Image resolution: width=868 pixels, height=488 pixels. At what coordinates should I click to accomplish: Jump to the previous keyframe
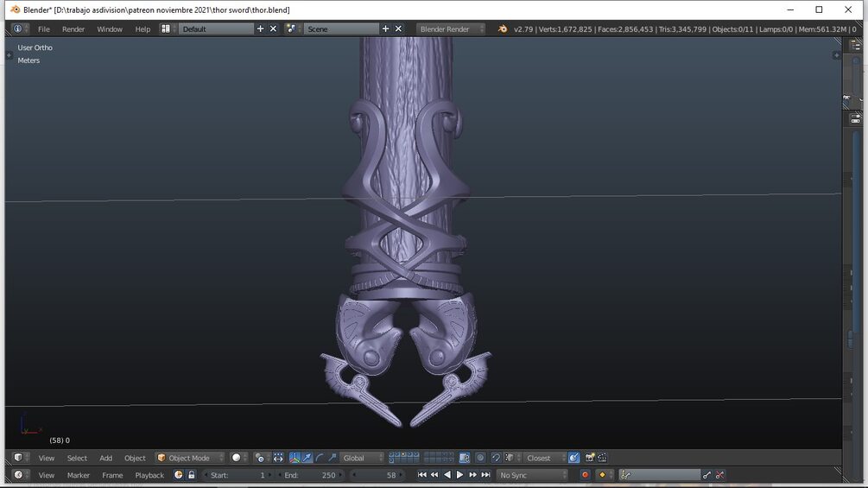pos(434,475)
